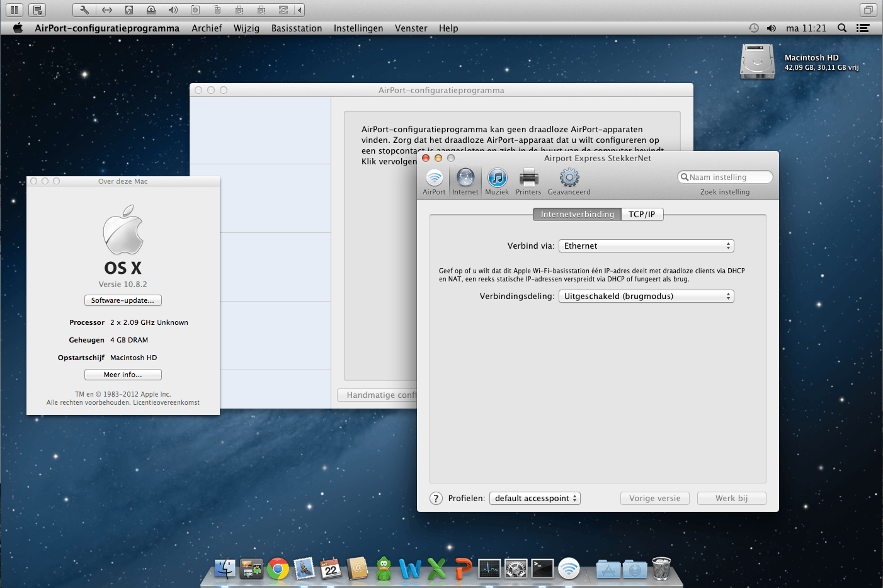Click the Meer info button
The width and height of the screenshot is (883, 588).
(123, 375)
